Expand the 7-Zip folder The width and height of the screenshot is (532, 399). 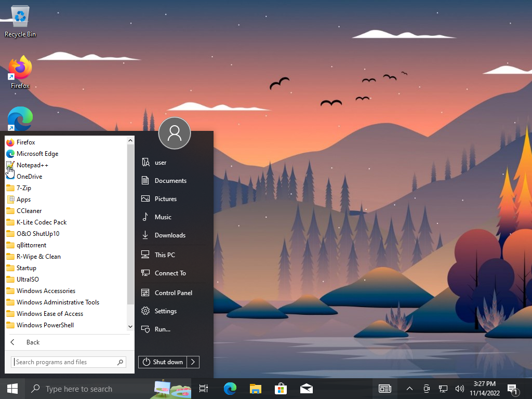tap(66, 188)
